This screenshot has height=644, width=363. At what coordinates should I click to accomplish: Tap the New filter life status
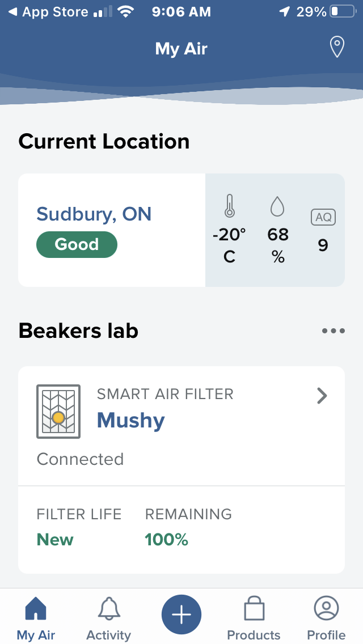click(x=55, y=539)
